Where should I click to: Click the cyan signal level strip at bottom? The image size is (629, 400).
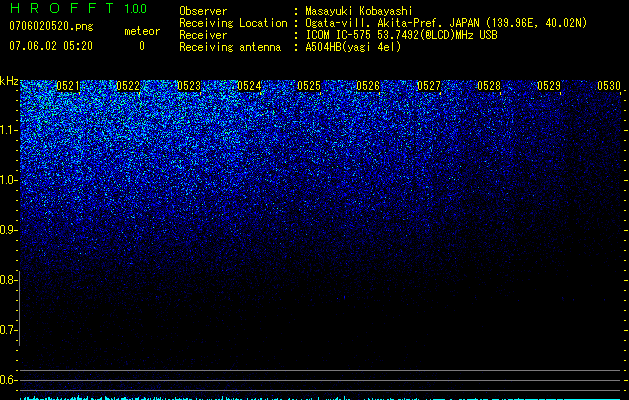(320, 398)
